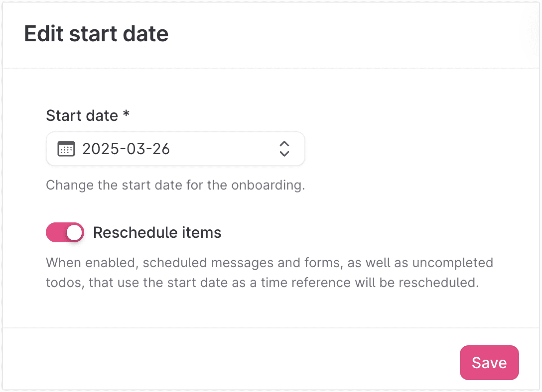The height and width of the screenshot is (392, 542).
Task: Click the word Save on pink button
Action: click(489, 362)
